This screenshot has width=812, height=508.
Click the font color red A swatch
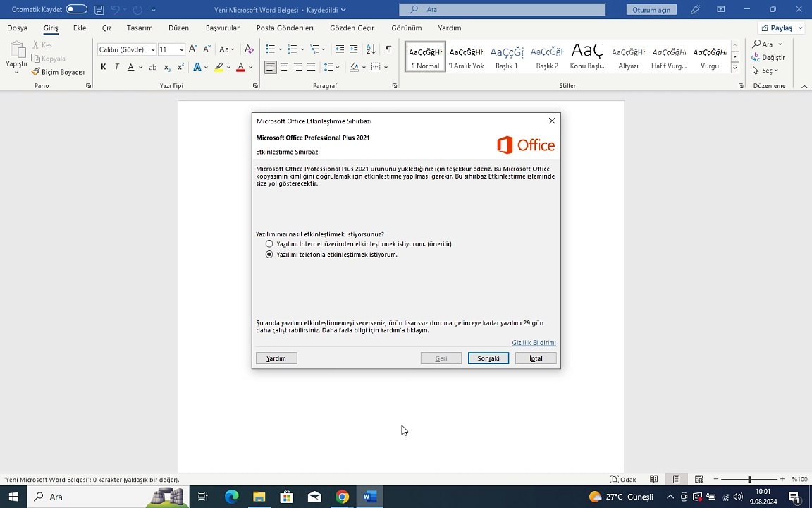click(241, 67)
